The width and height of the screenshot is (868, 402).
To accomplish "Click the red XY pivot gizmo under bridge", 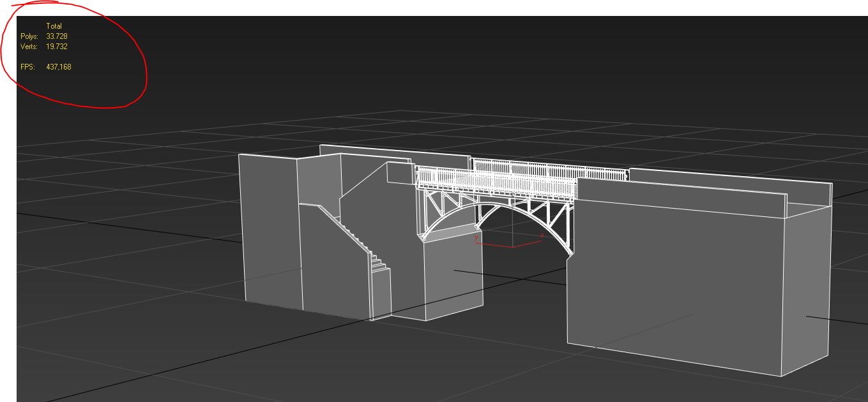I will click(509, 241).
